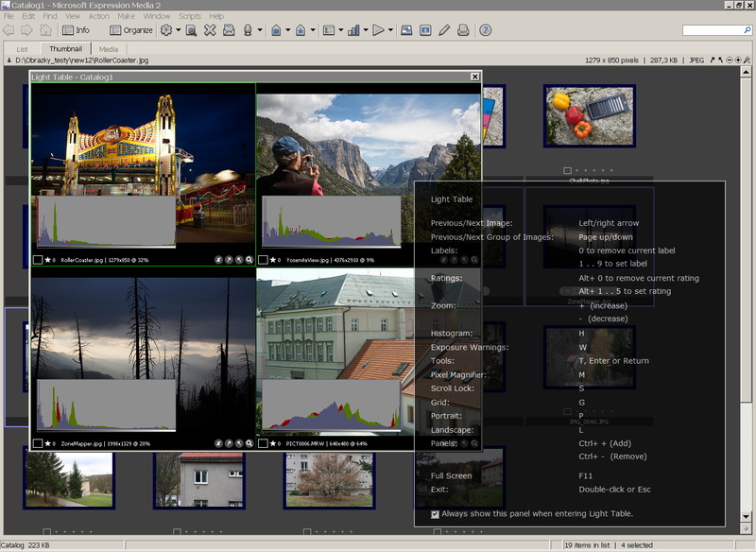Screen dimensions: 756x552
Task: Click the Home icon beside the Forward arrow
Action: 45,30
